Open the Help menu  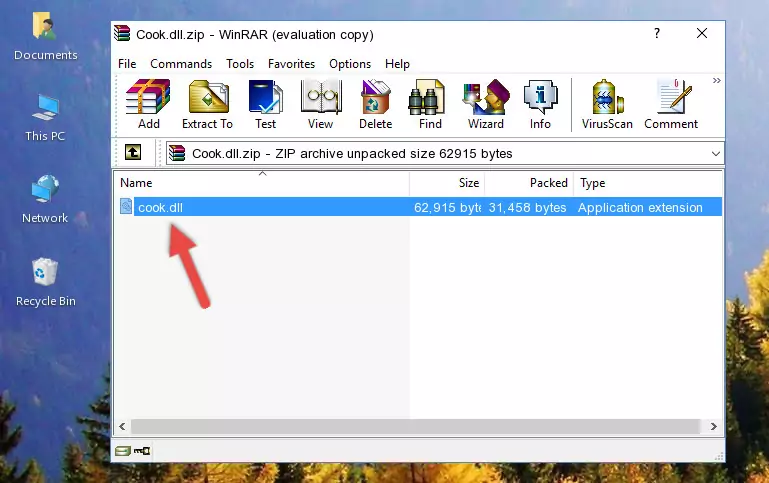click(x=397, y=64)
